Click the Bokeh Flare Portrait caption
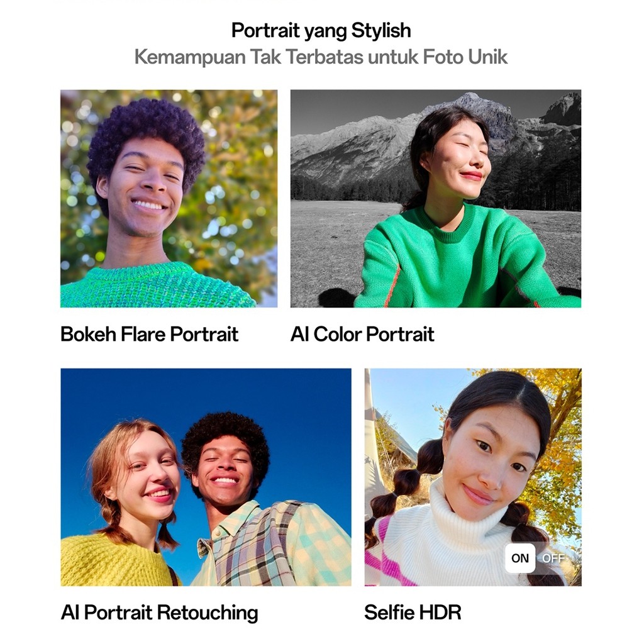The width and height of the screenshot is (644, 644). 149,334
